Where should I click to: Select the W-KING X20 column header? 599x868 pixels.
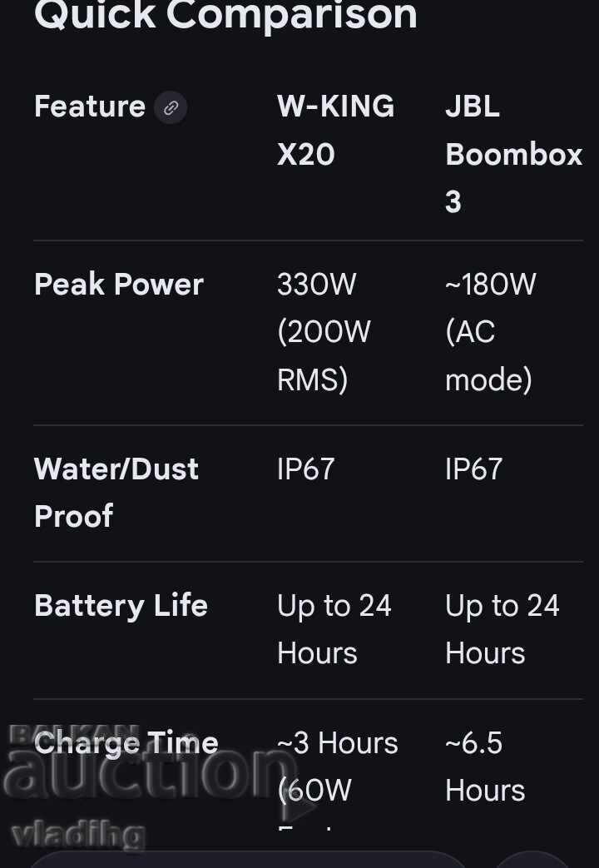coord(335,130)
